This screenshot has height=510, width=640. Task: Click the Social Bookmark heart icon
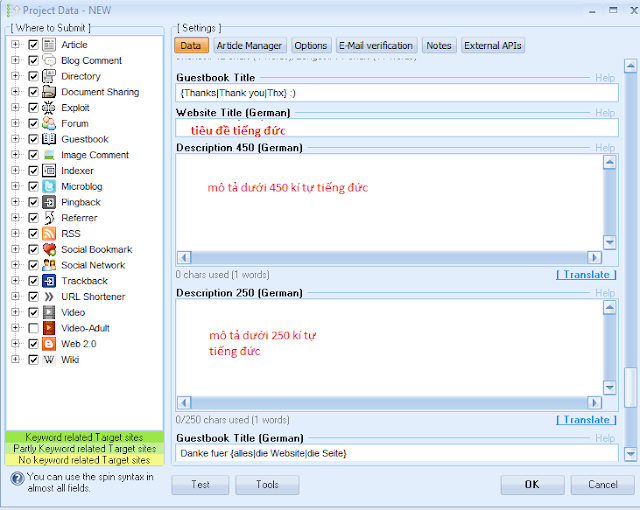click(49, 249)
